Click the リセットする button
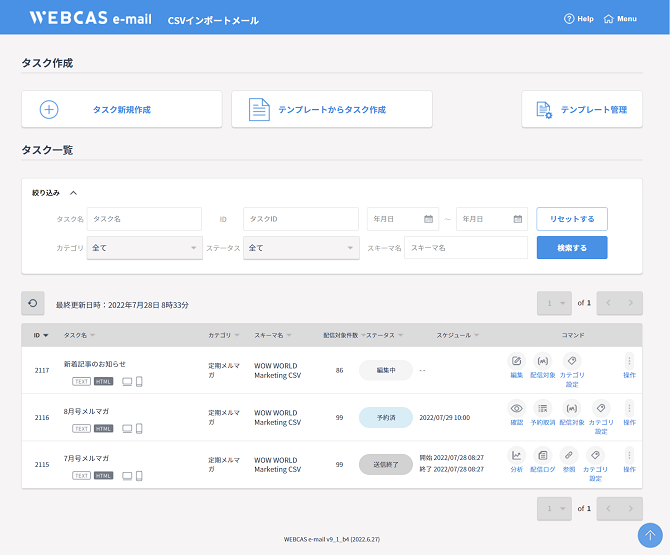670x555 pixels. tap(572, 219)
